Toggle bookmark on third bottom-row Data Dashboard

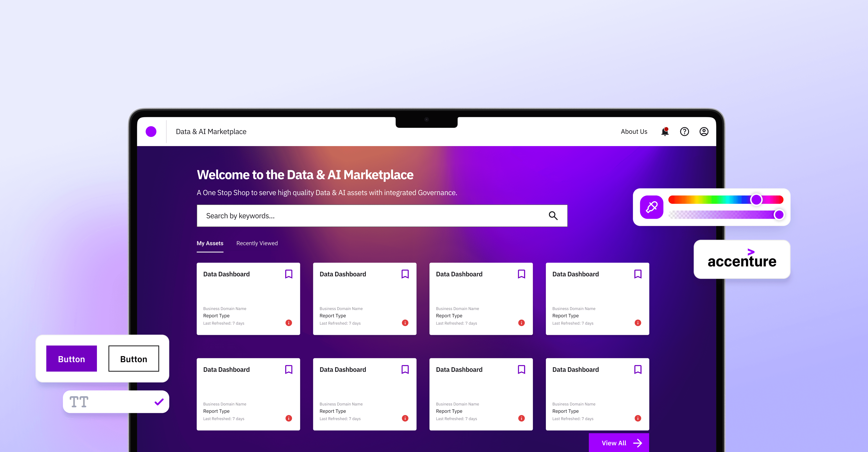pos(521,369)
